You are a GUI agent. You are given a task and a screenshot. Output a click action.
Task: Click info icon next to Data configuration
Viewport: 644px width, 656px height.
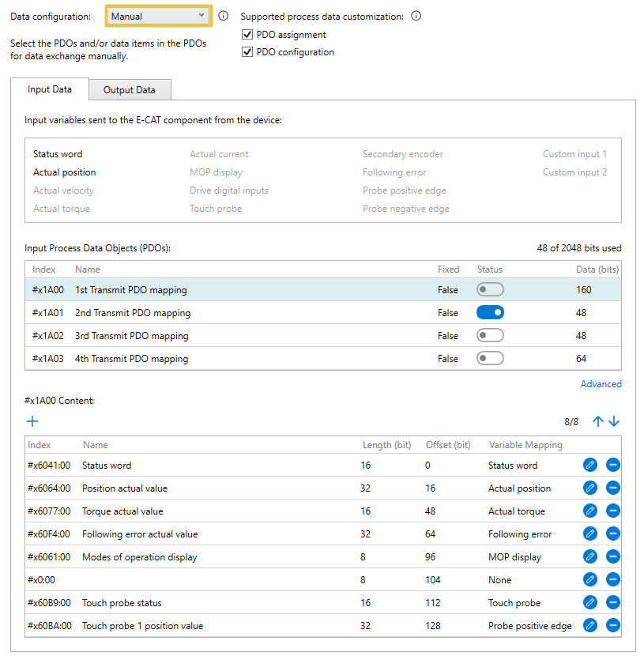tap(224, 16)
